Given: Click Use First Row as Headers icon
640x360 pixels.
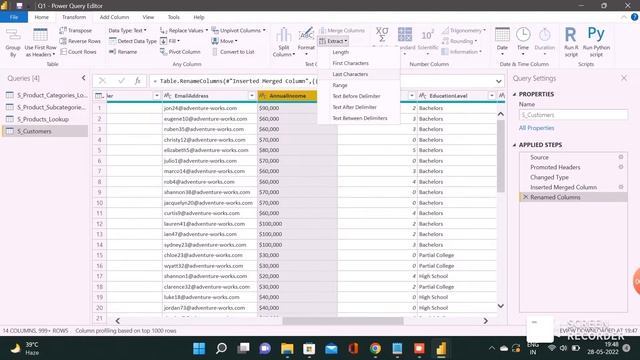Looking at the screenshot, I should click(40, 42).
